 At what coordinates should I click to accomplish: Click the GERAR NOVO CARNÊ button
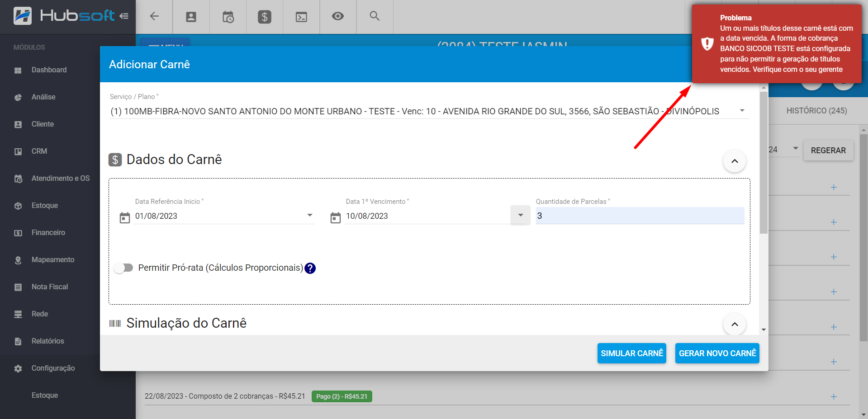pyautogui.click(x=717, y=353)
